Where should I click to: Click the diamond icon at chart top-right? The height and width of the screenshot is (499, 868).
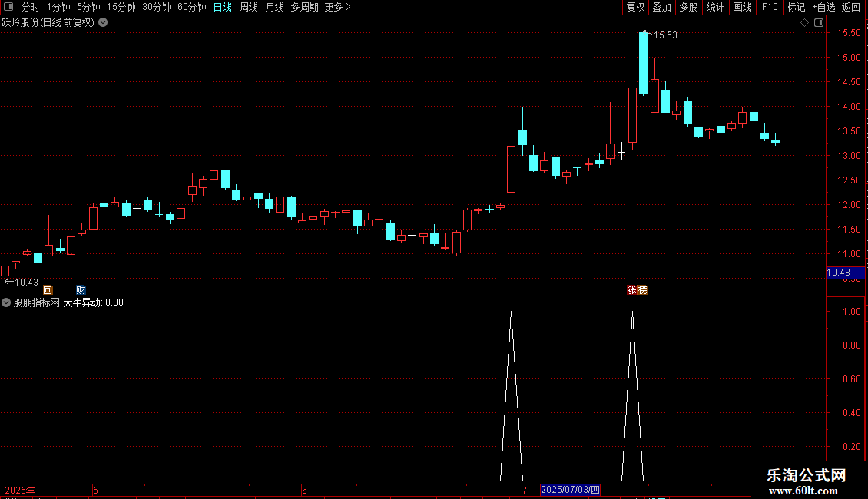click(x=804, y=23)
